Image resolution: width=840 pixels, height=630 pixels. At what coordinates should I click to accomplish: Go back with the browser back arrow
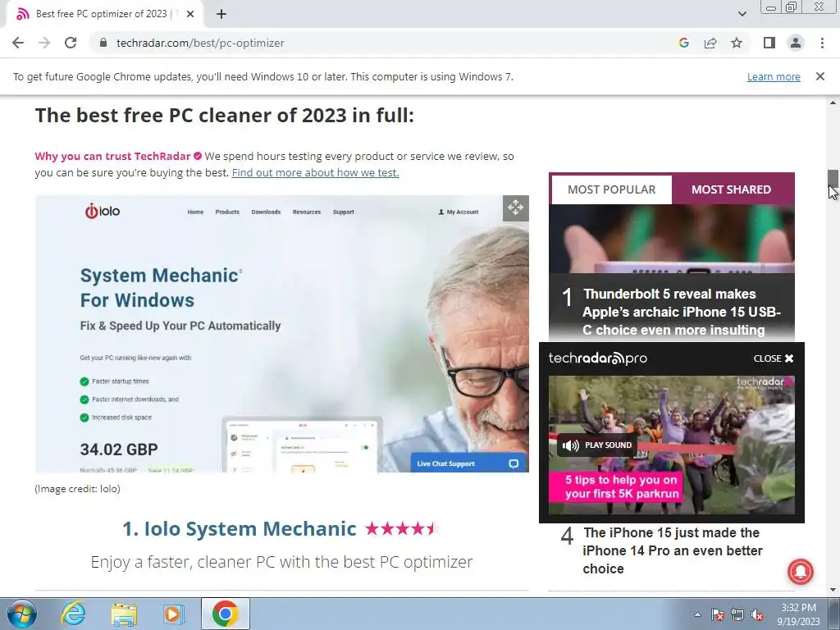(x=18, y=43)
